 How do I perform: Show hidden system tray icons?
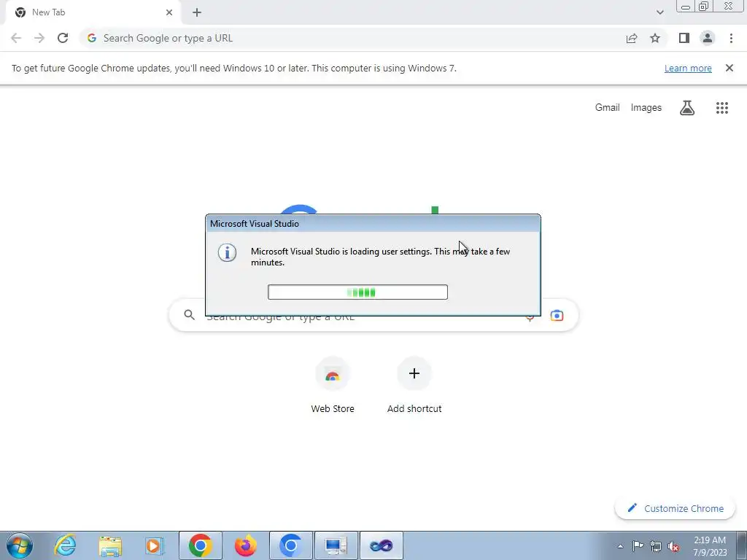(x=620, y=546)
